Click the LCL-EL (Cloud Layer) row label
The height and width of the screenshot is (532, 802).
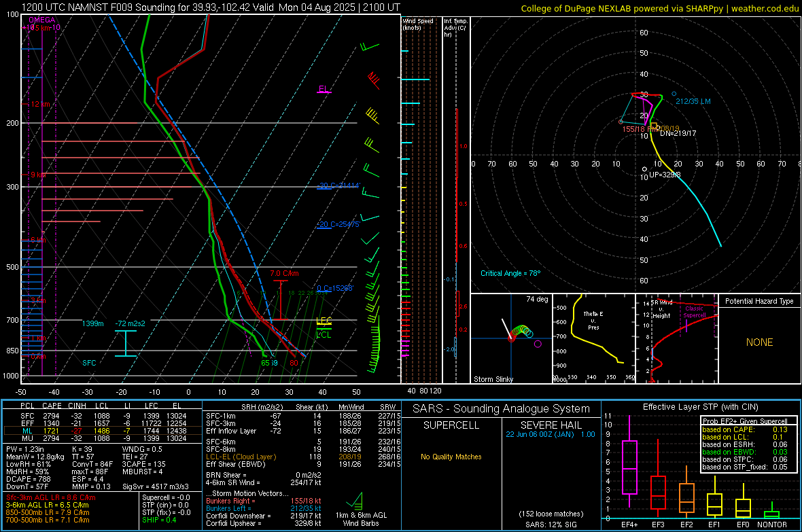tap(241, 457)
